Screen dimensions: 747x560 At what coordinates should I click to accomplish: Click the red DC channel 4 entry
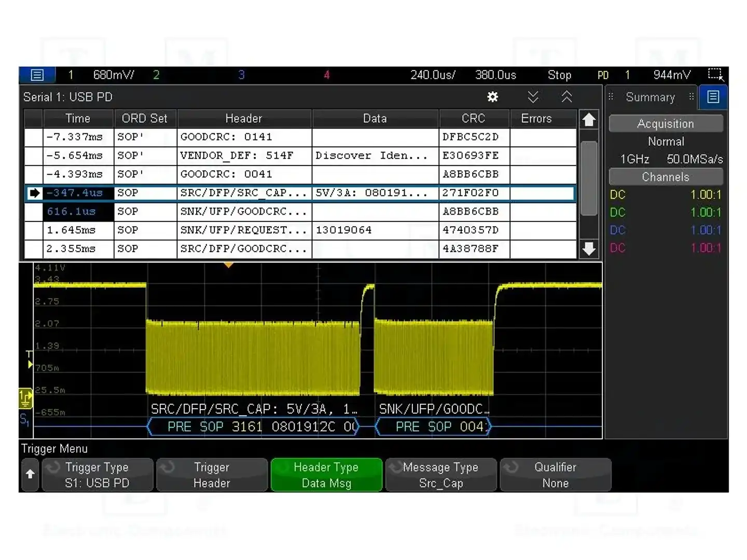666,248
